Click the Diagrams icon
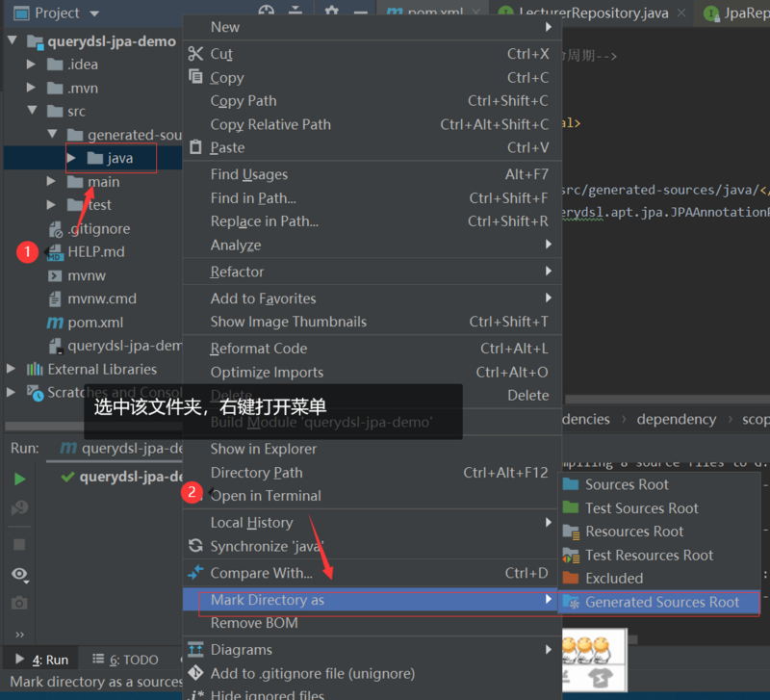 (195, 649)
